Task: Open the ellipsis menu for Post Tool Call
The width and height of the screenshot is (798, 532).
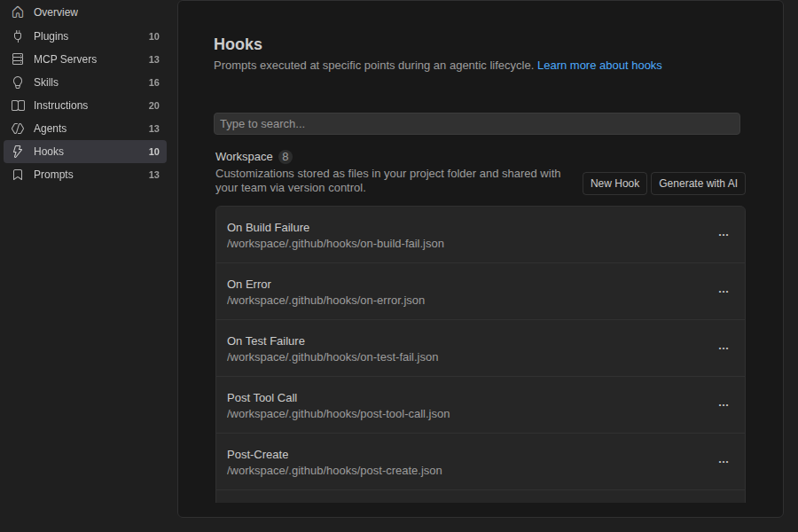Action: click(x=724, y=405)
